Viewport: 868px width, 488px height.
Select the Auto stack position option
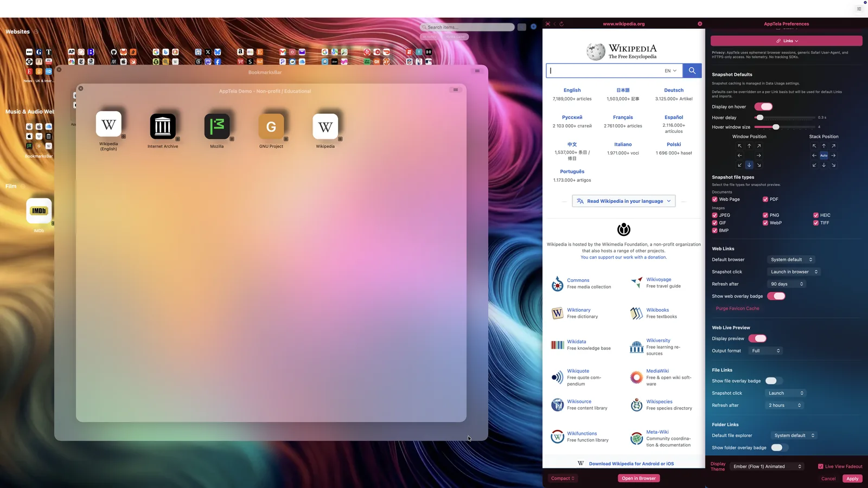point(824,156)
